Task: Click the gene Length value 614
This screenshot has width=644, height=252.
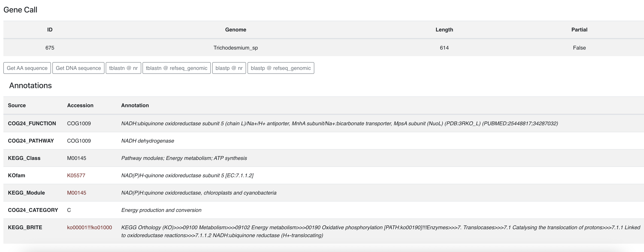Action: (x=444, y=48)
